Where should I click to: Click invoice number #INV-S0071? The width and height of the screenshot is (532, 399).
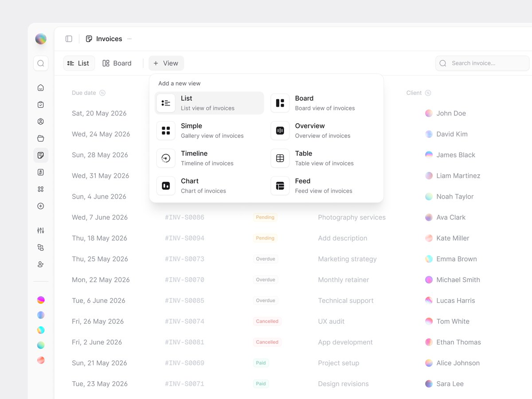[x=185, y=384]
